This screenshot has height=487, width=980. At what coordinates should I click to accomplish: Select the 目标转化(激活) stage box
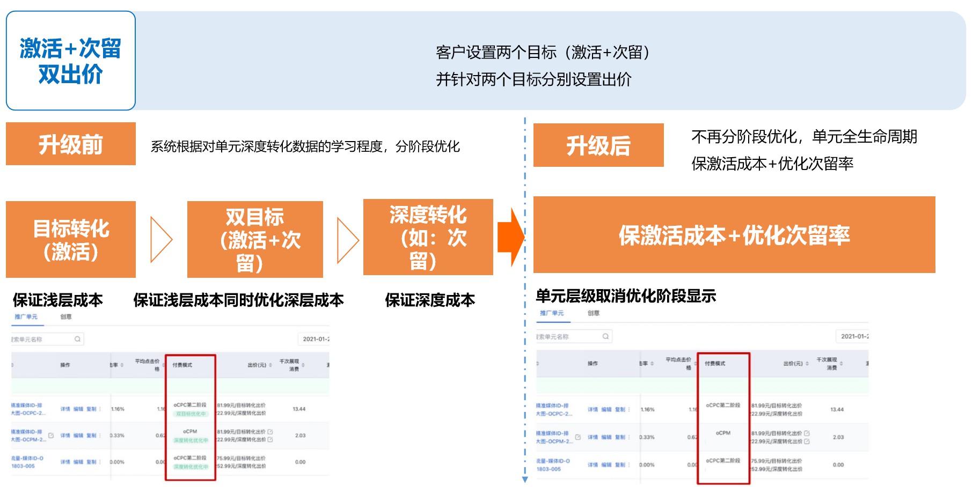tap(71, 239)
